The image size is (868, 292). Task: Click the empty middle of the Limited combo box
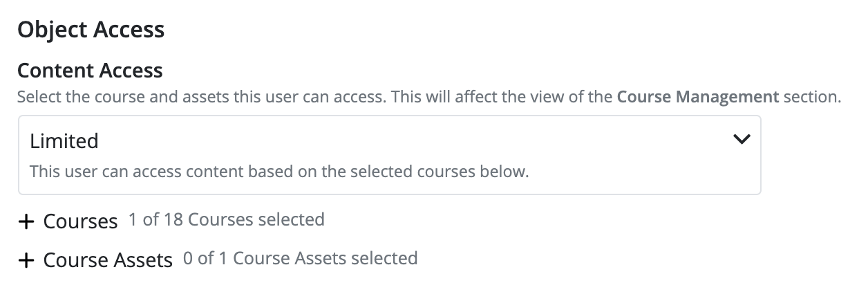(415, 141)
